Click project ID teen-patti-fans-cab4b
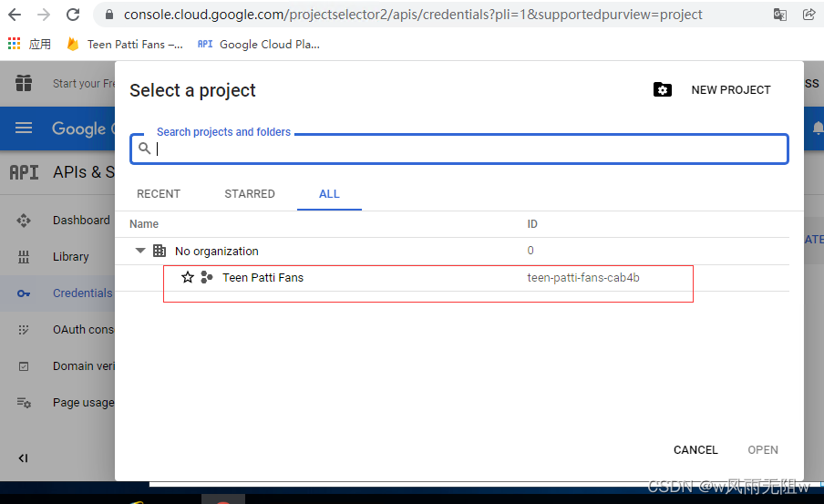 click(583, 277)
